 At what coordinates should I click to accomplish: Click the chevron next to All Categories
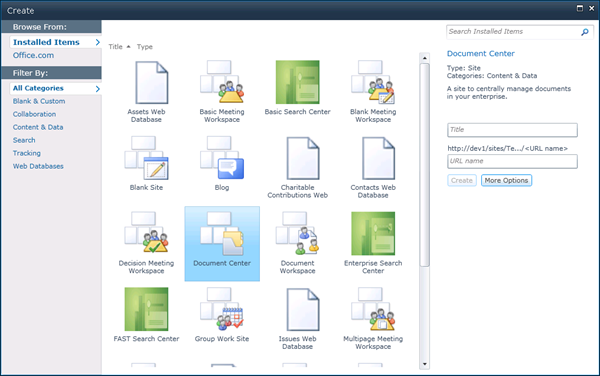98,89
